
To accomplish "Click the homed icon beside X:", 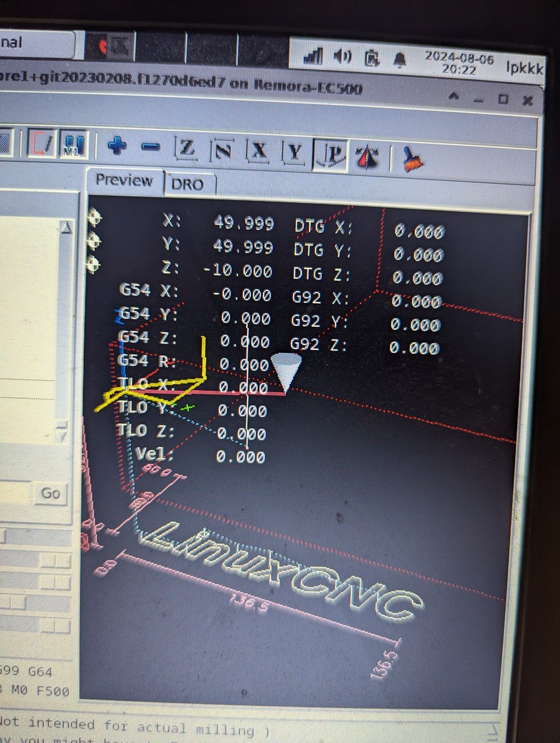I will pos(94,218).
